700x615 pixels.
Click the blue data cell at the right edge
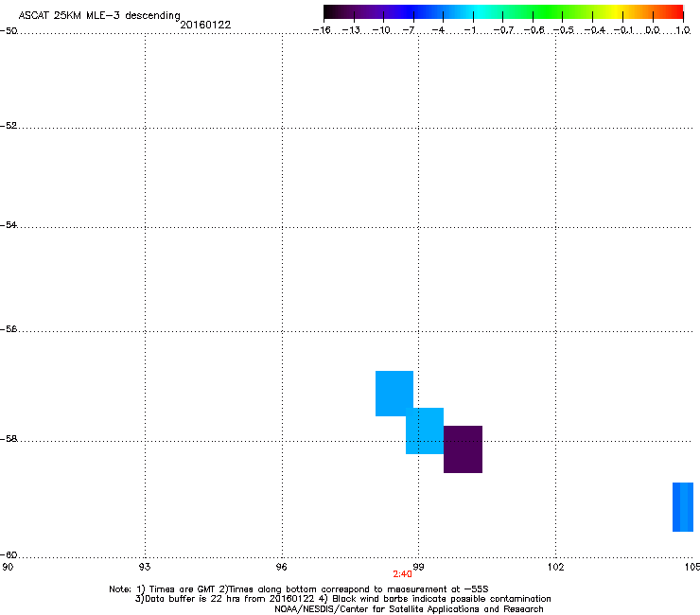pos(683,507)
